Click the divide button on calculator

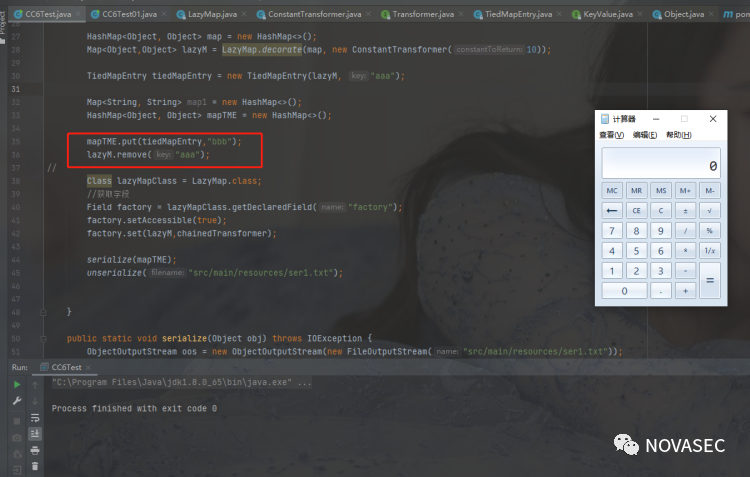[x=685, y=231]
